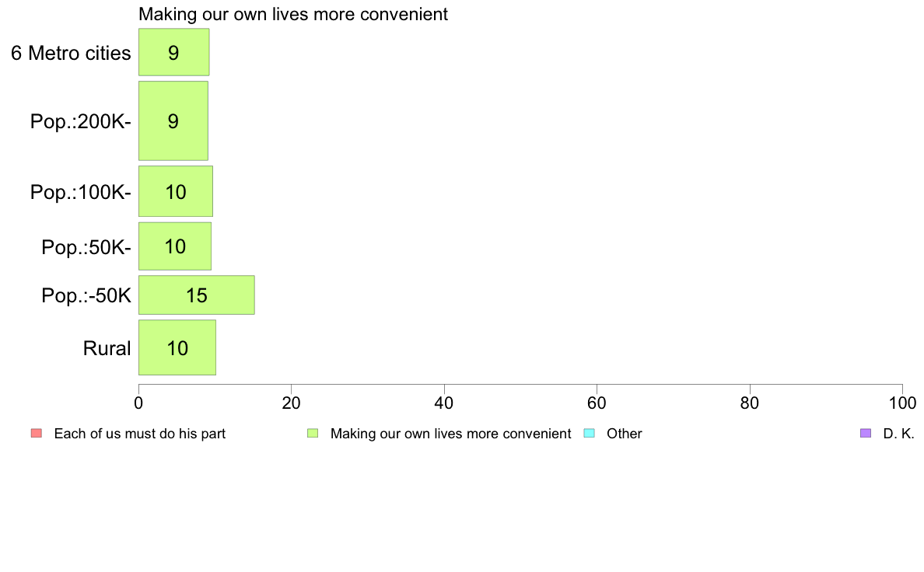The width and height of the screenshot is (924, 572).
Task: Click the red 'Each of us must do his part' legend swatch
Action: coord(37,434)
